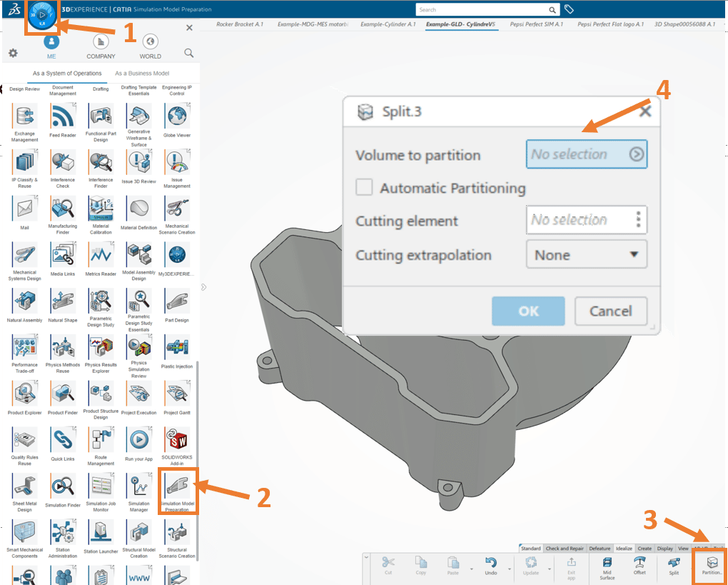Open the 3DEXPERIENCE compass button
Viewport: 728px width, 585px height.
point(42,15)
